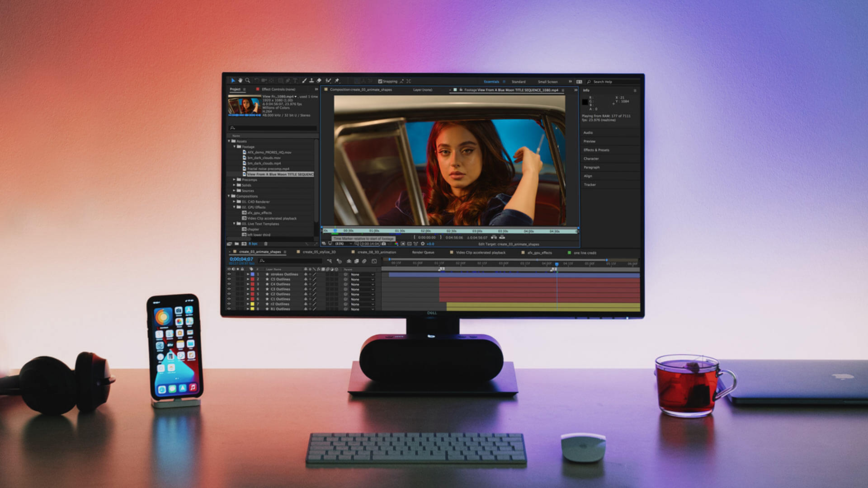Open the composition mini-flowchart icon in timeline
This screenshot has height=488, width=868.
[x=330, y=261]
